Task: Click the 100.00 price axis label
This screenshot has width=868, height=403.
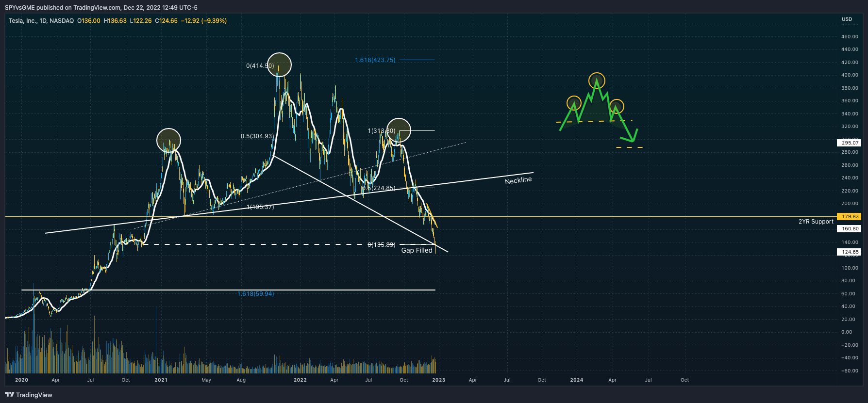Action: [850, 268]
